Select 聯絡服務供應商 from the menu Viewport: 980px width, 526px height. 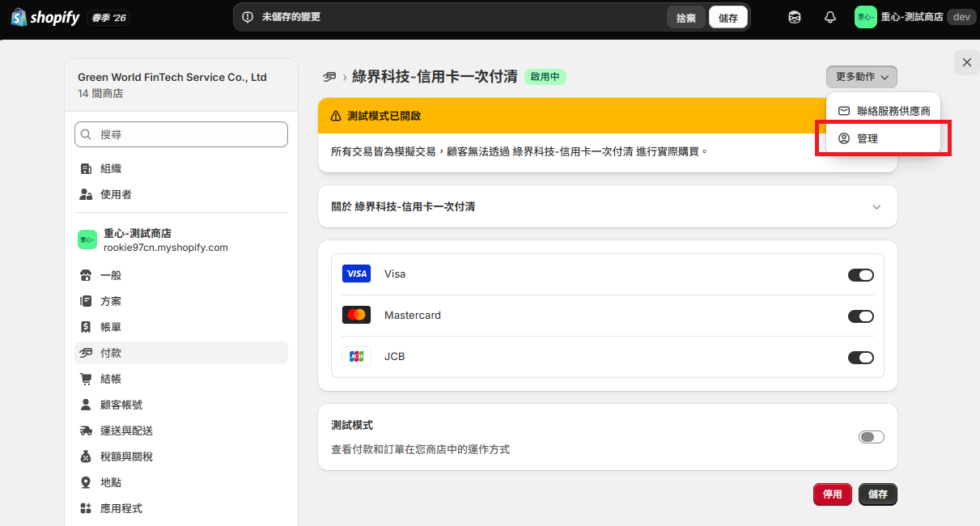(884, 111)
